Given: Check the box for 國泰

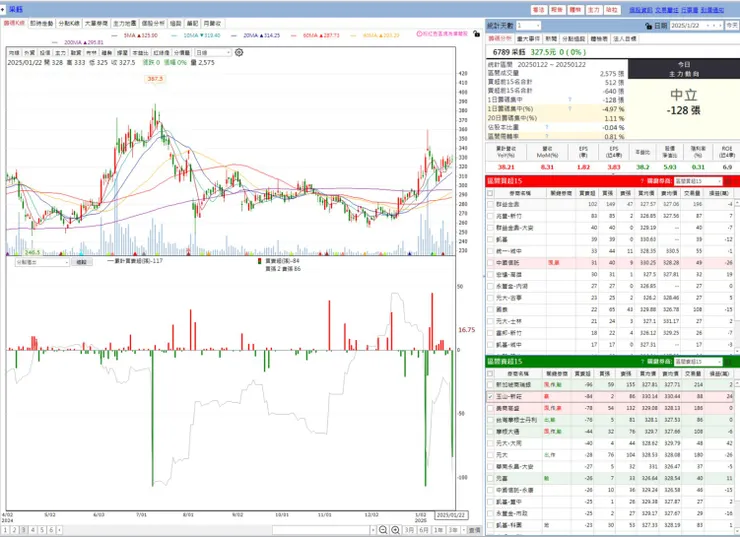Looking at the screenshot, I should click(490, 310).
